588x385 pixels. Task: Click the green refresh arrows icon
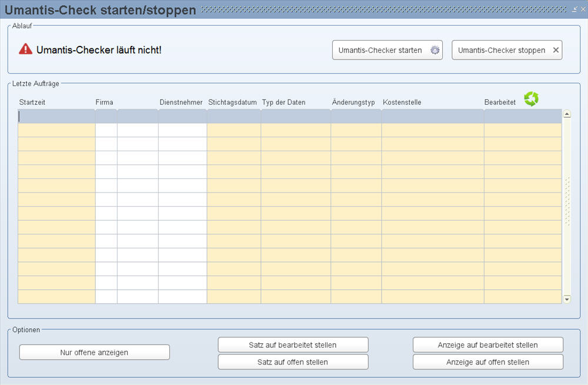pyautogui.click(x=531, y=99)
